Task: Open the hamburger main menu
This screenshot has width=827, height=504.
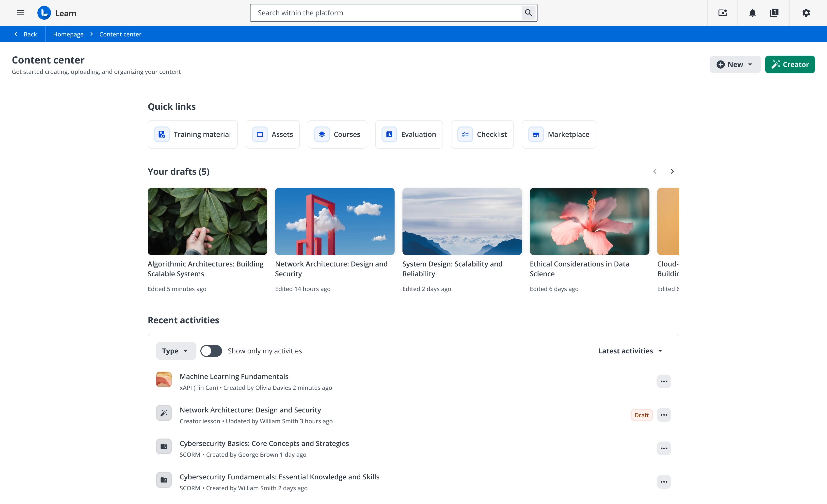Action: click(x=20, y=13)
